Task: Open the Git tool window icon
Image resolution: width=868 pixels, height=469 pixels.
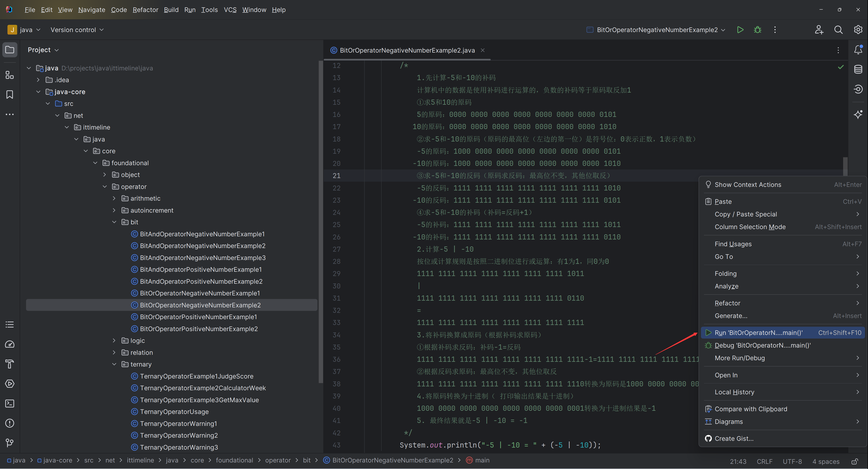Action: point(10,443)
